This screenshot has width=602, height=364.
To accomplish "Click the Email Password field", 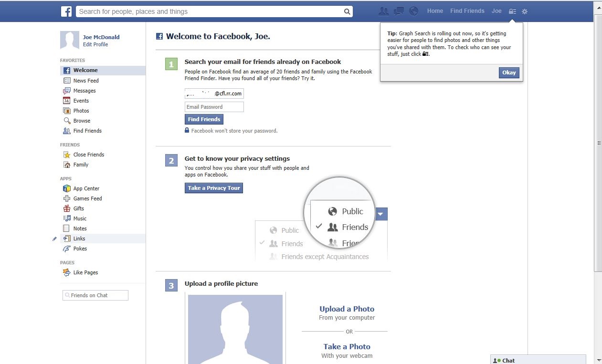I will (x=214, y=107).
